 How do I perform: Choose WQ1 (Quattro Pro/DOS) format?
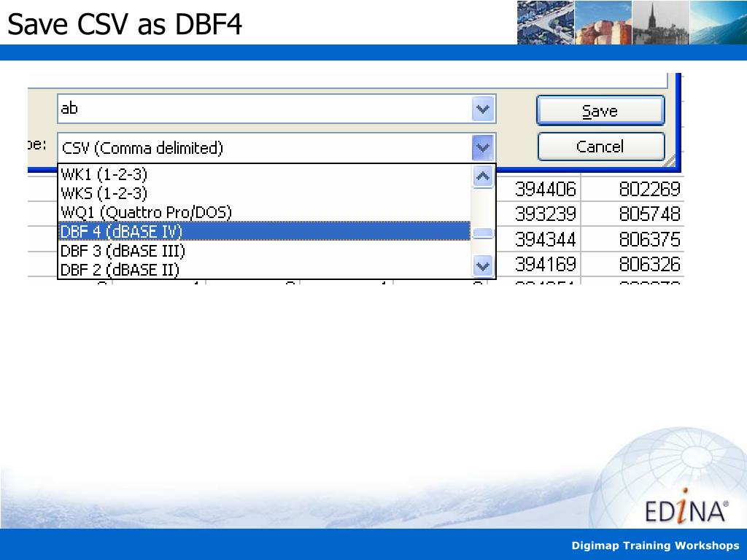pos(264,212)
